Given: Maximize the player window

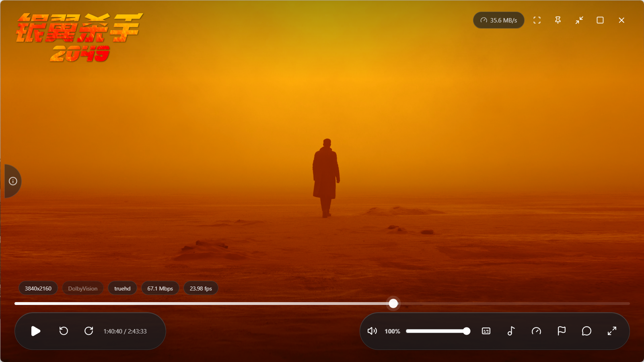Looking at the screenshot, I should coord(600,20).
